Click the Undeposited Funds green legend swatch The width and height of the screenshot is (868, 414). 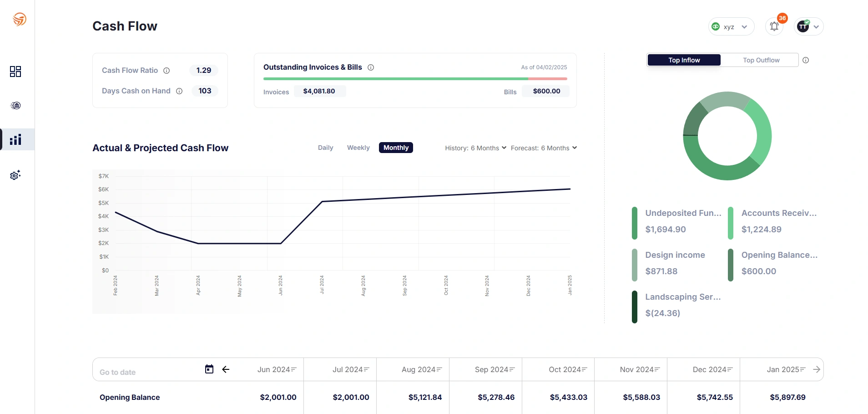point(635,223)
